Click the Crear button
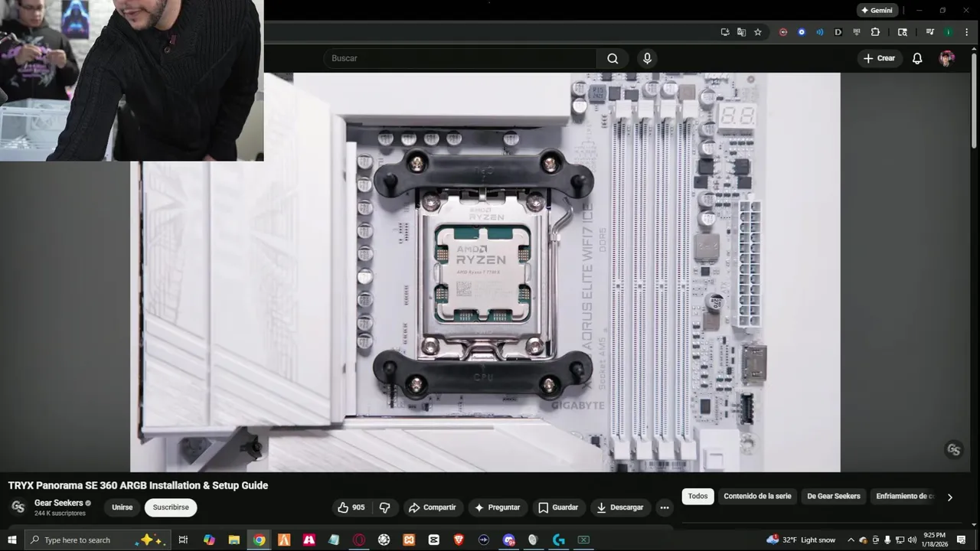Image resolution: width=980 pixels, height=551 pixels. (879, 58)
